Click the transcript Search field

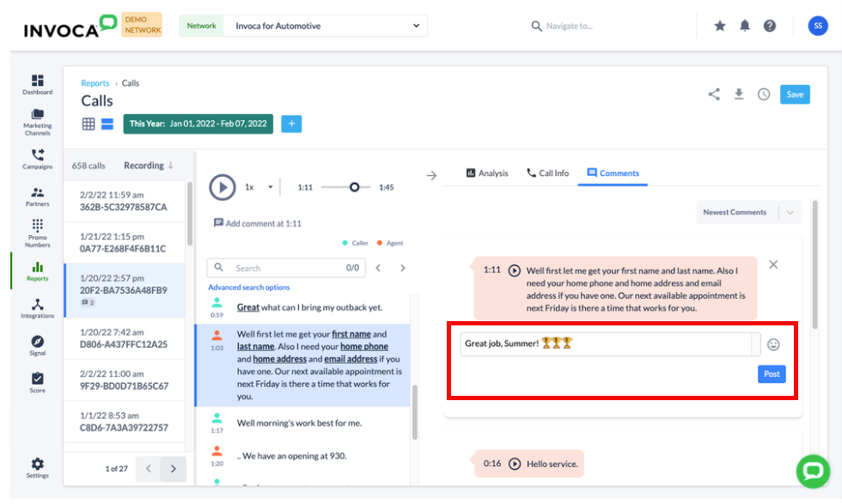point(286,268)
